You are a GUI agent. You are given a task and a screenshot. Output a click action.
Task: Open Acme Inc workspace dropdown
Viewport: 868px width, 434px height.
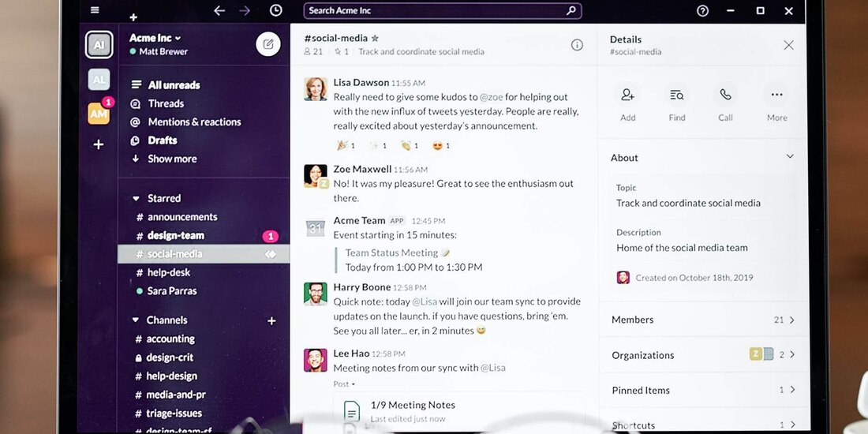155,38
